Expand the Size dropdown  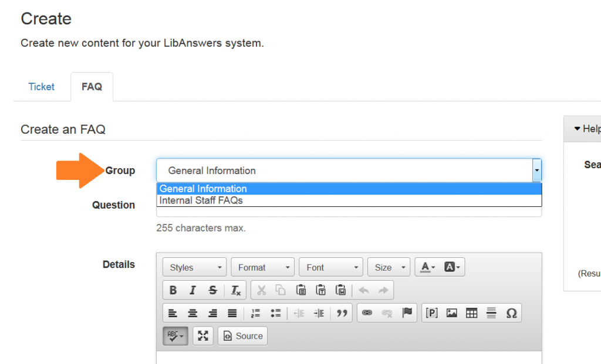point(389,267)
